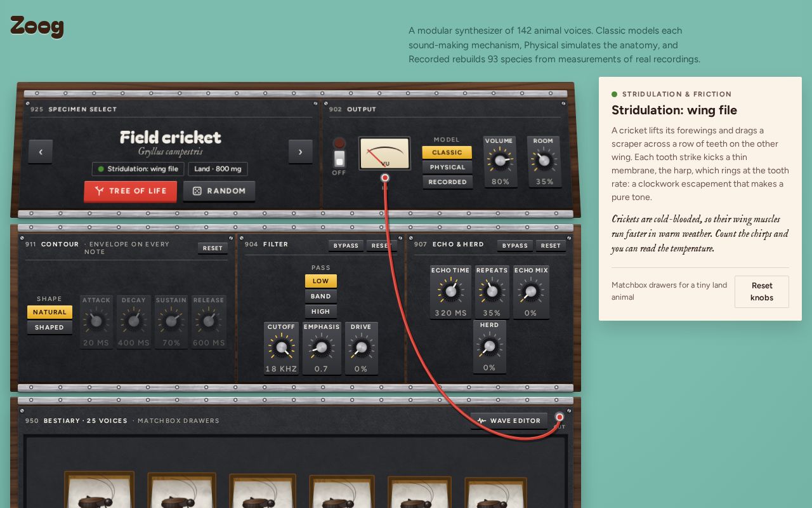812x508 pixels.
Task: Bypass the Filter module
Action: [x=346, y=246]
